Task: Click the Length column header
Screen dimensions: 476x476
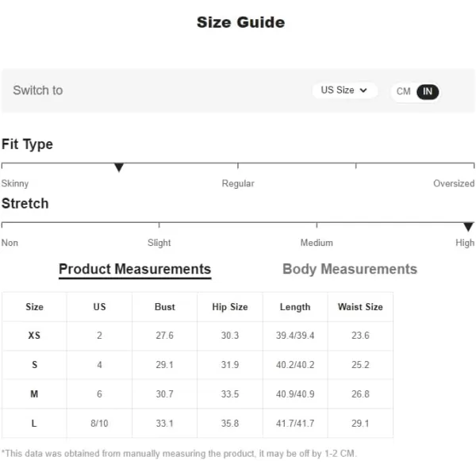Action: tap(295, 307)
